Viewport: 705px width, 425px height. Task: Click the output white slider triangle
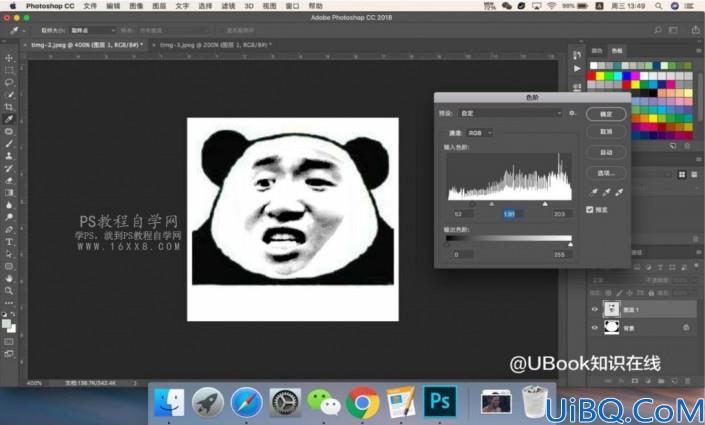point(571,245)
